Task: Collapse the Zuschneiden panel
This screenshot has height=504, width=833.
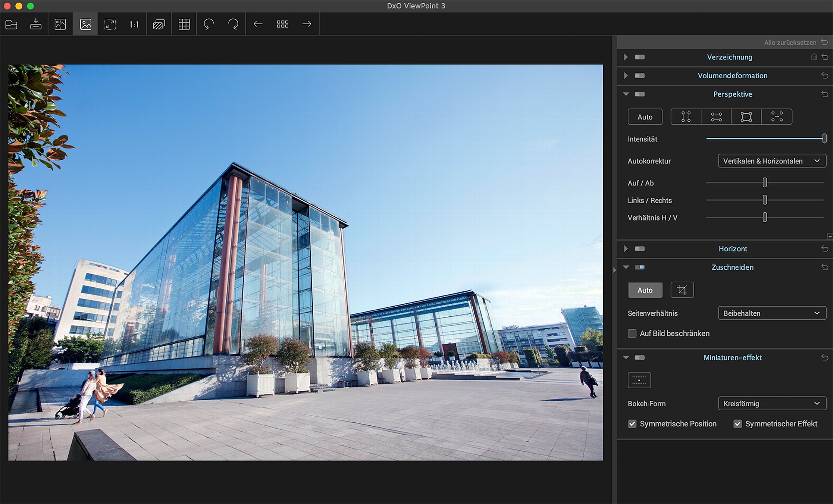Action: click(626, 267)
